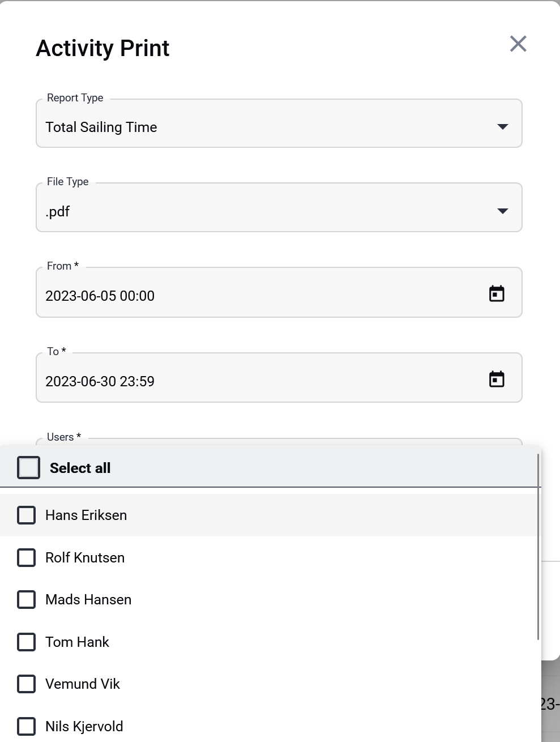Tick the Hans Eriksen checkbox

[x=27, y=515]
